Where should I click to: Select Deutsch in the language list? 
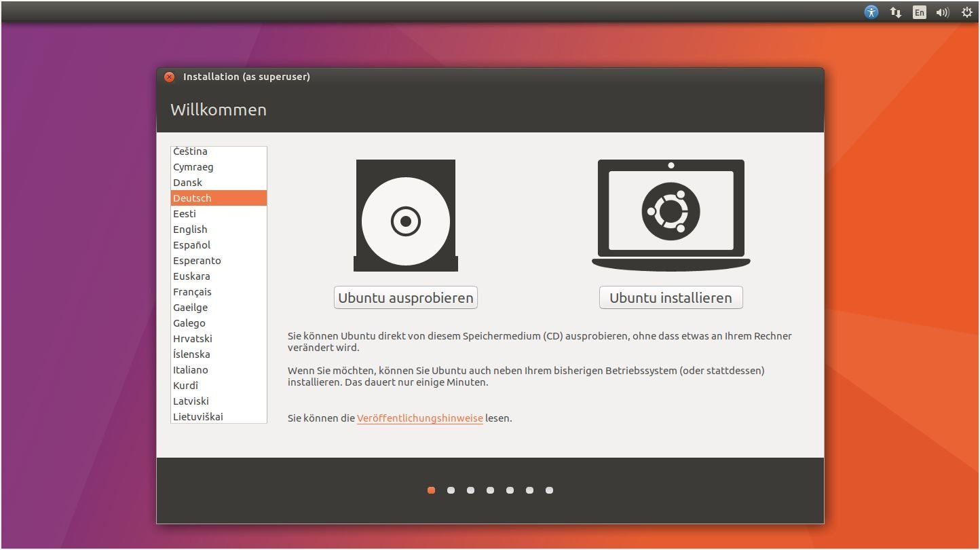click(x=219, y=198)
